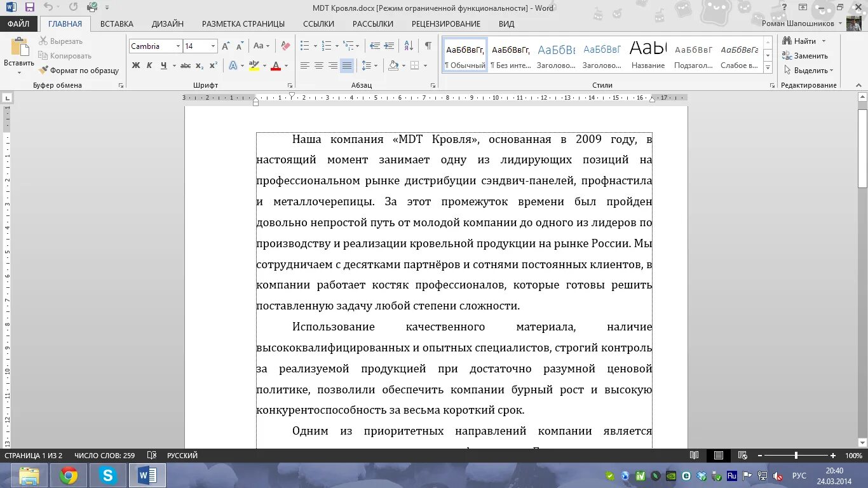Open Google Chrome from taskbar
This screenshot has height=488, width=868.
pos(69,475)
